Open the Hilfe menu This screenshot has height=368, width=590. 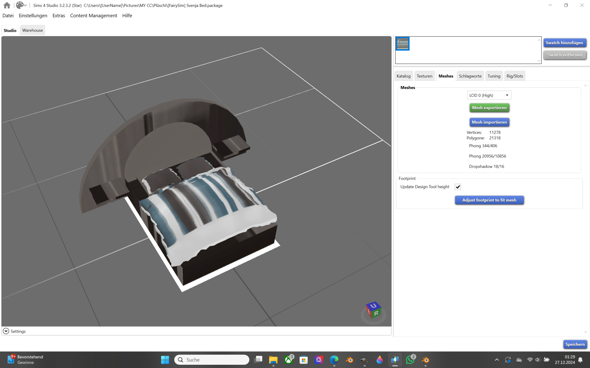click(x=127, y=15)
